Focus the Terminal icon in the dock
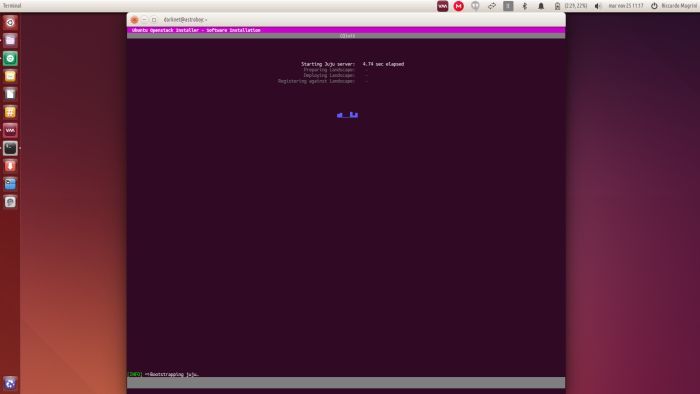 coord(10,148)
